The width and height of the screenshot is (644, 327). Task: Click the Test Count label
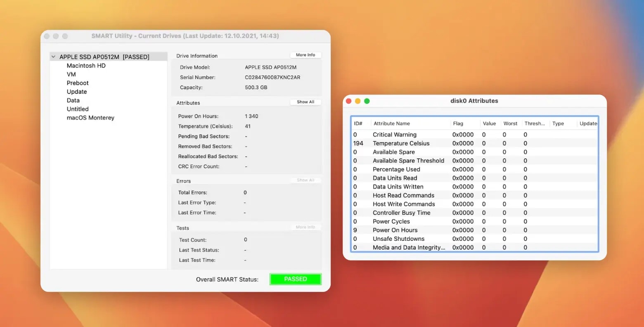point(193,240)
